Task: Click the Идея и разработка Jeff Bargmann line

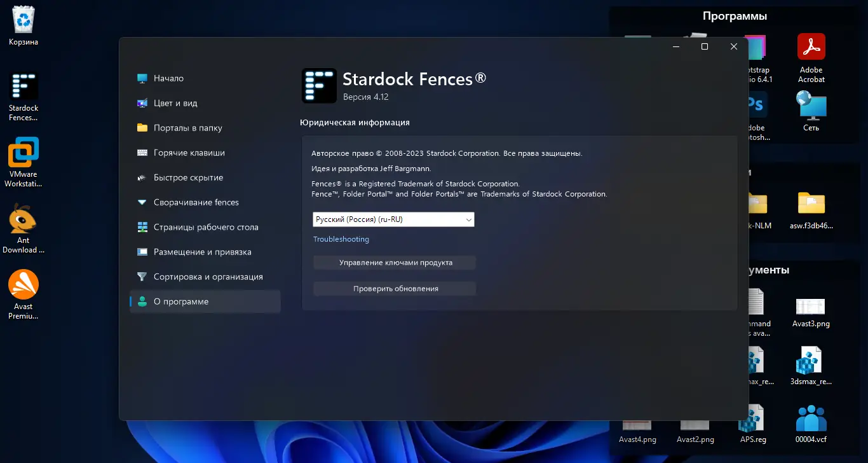Action: [371, 169]
